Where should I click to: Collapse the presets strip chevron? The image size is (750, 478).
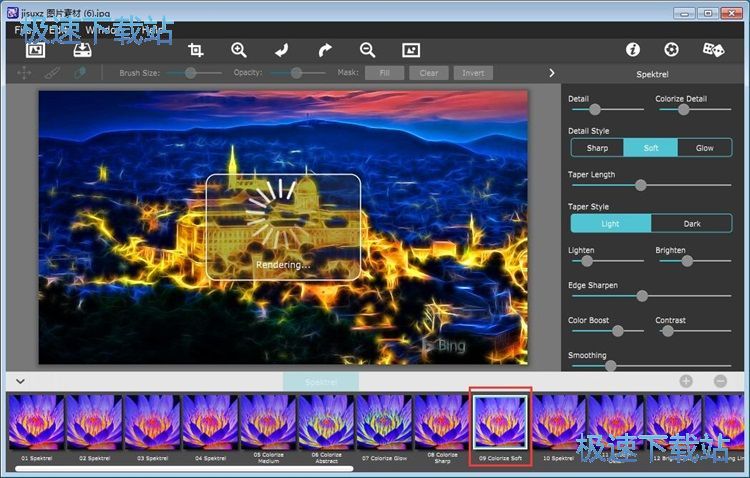click(x=21, y=381)
